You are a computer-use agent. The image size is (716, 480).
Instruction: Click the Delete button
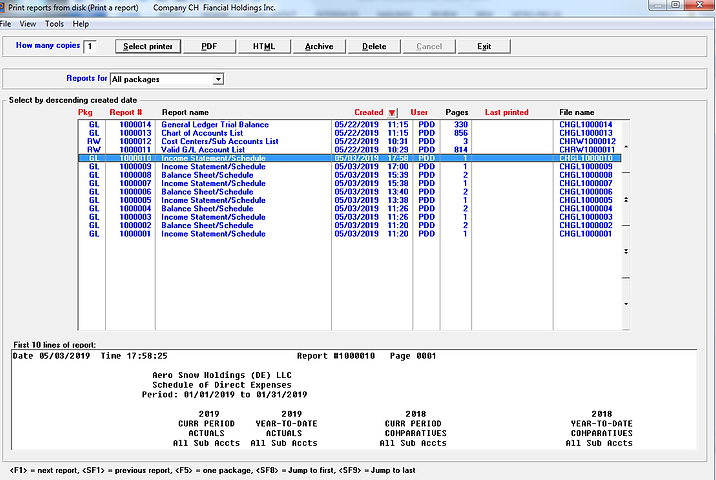(374, 46)
